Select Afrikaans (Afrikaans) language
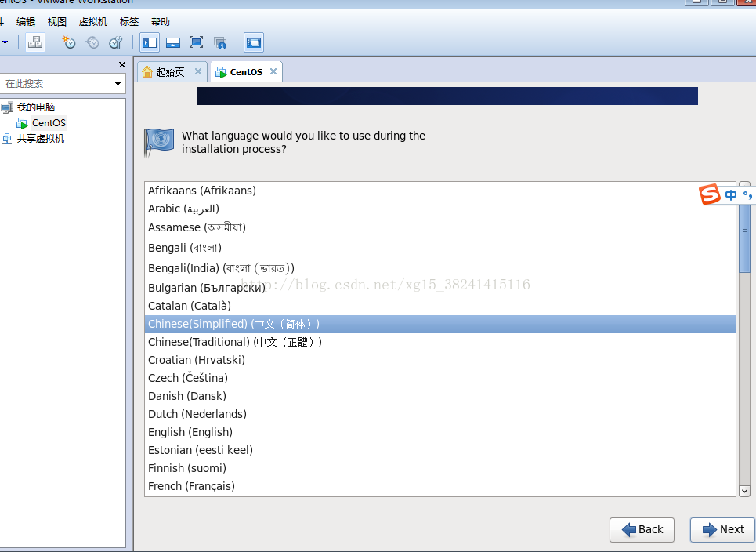 tap(440, 191)
